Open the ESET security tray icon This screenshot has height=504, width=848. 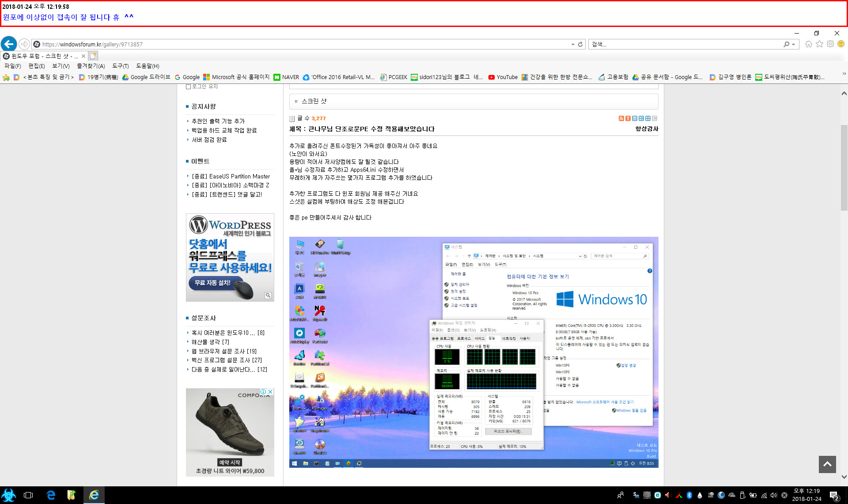657,495
